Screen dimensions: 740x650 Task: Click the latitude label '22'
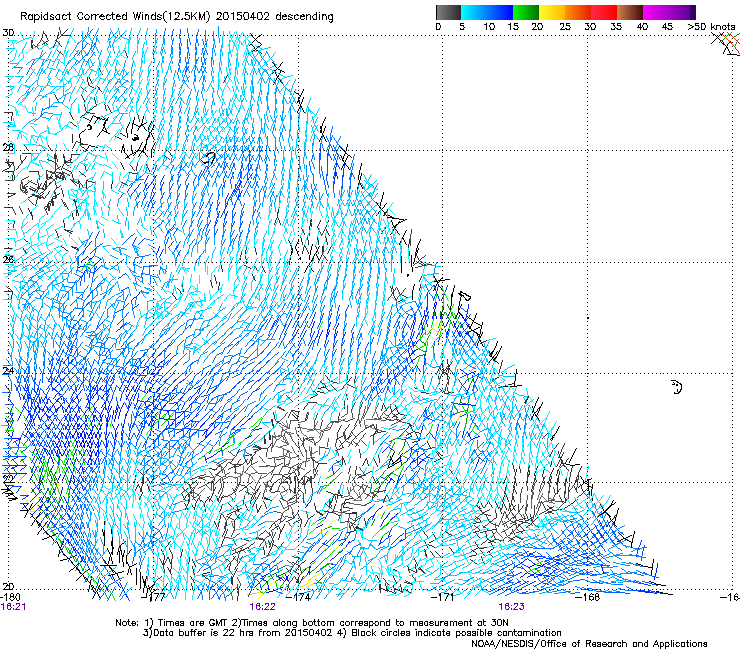click(8, 479)
